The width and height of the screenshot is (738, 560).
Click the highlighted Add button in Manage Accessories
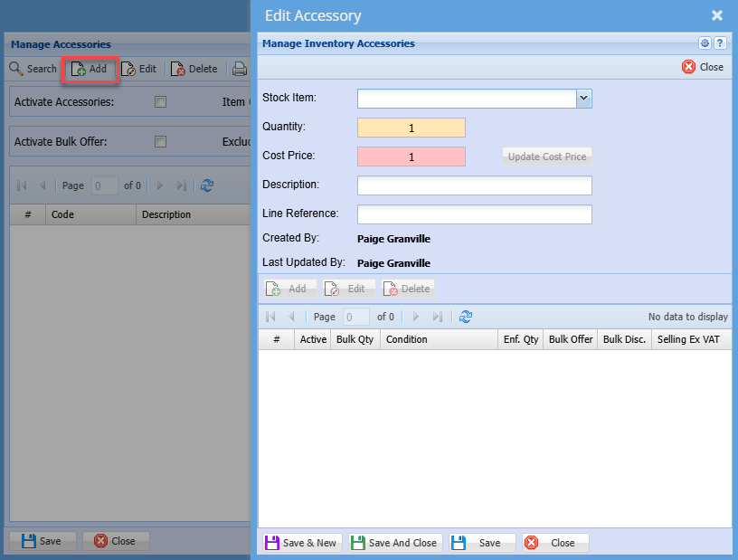pyautogui.click(x=90, y=69)
